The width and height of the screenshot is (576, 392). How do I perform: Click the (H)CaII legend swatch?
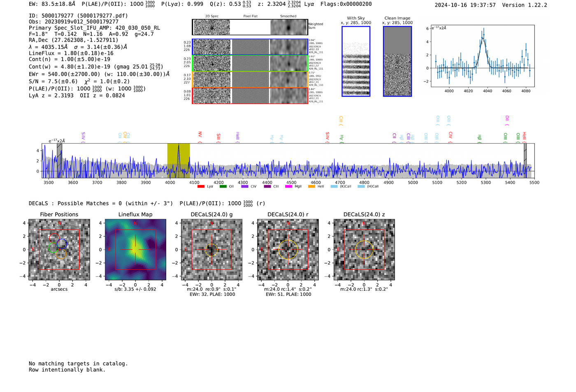click(361, 186)
